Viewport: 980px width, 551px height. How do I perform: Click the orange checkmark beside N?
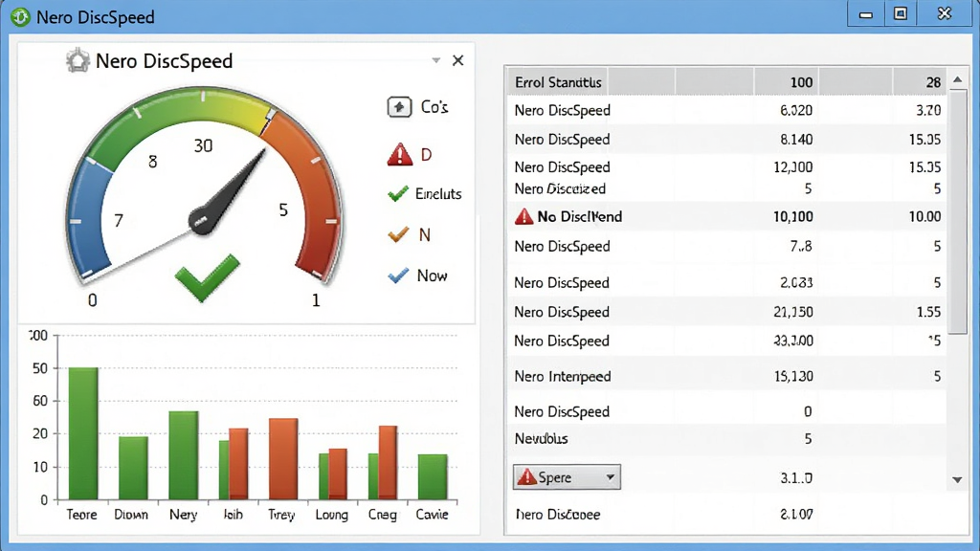398,234
